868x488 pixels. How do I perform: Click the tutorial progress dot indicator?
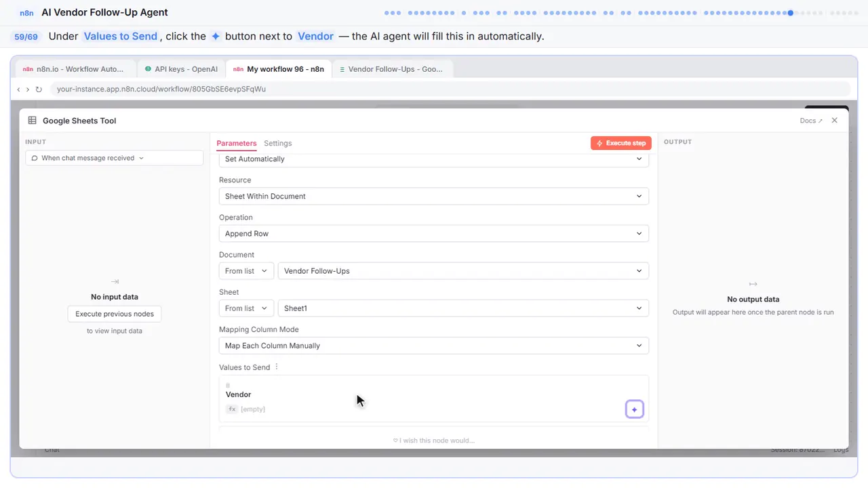coord(791,12)
